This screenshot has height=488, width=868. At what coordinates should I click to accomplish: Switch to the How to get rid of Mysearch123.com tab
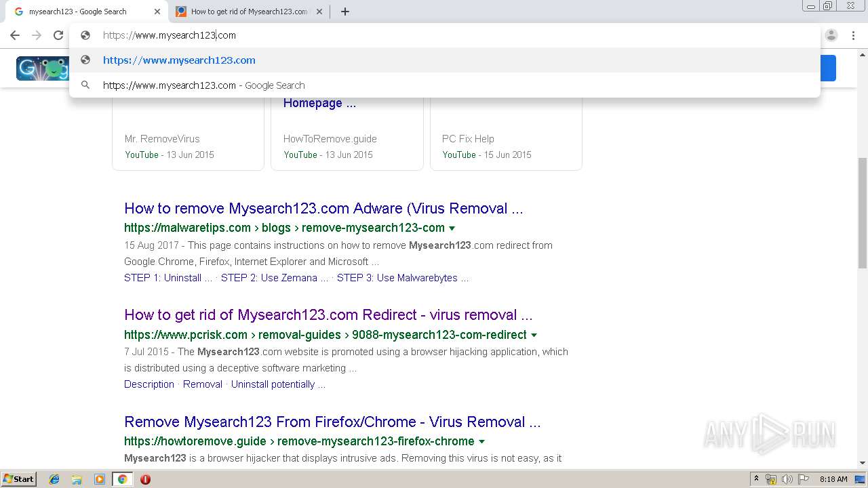click(x=248, y=12)
